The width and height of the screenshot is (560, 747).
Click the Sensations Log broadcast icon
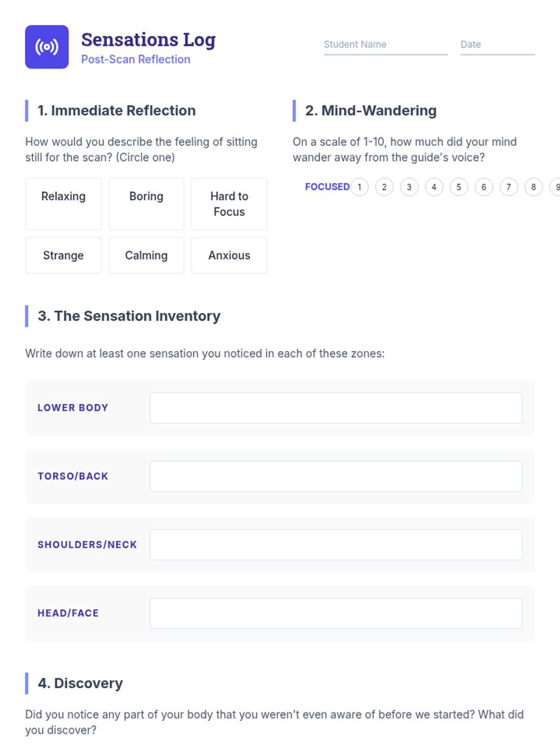click(x=47, y=47)
